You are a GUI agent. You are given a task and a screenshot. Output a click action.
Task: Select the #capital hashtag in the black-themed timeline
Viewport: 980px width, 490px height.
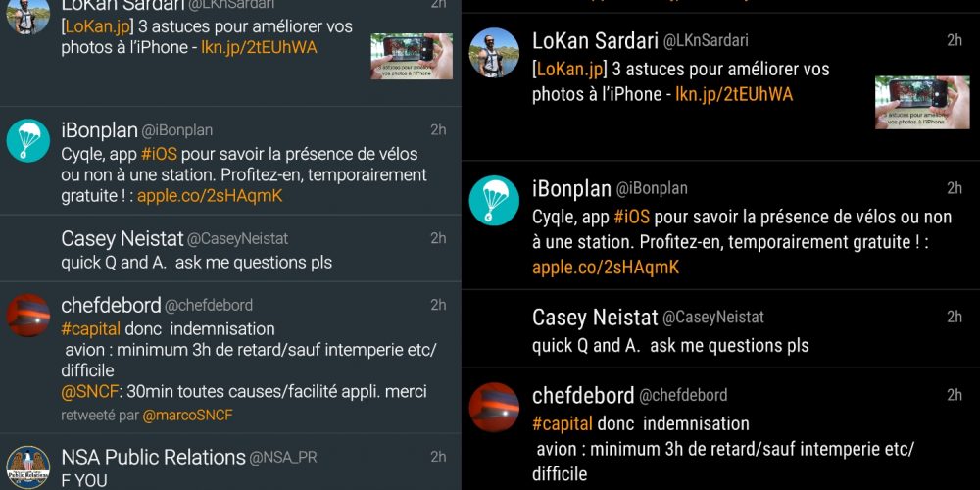pyautogui.click(x=563, y=423)
